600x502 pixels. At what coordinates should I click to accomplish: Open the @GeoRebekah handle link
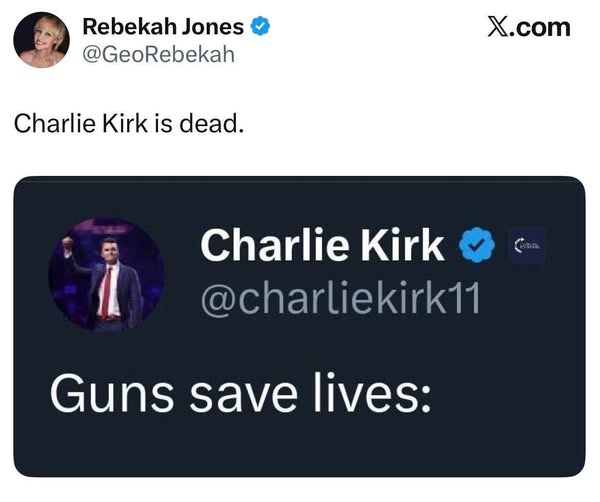pos(157,53)
